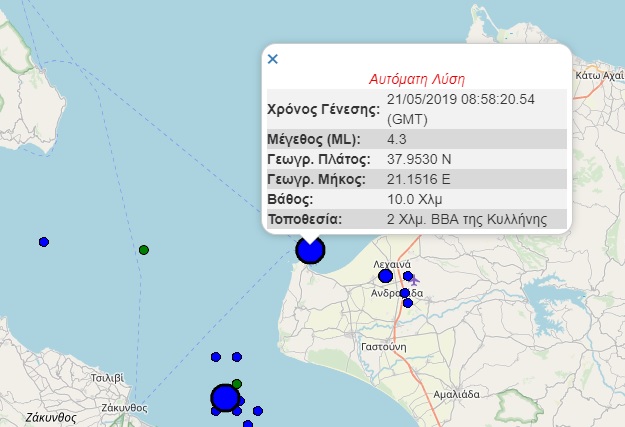
Task: Click the blue marker just below Λεχαινά label
Action: coord(385,276)
